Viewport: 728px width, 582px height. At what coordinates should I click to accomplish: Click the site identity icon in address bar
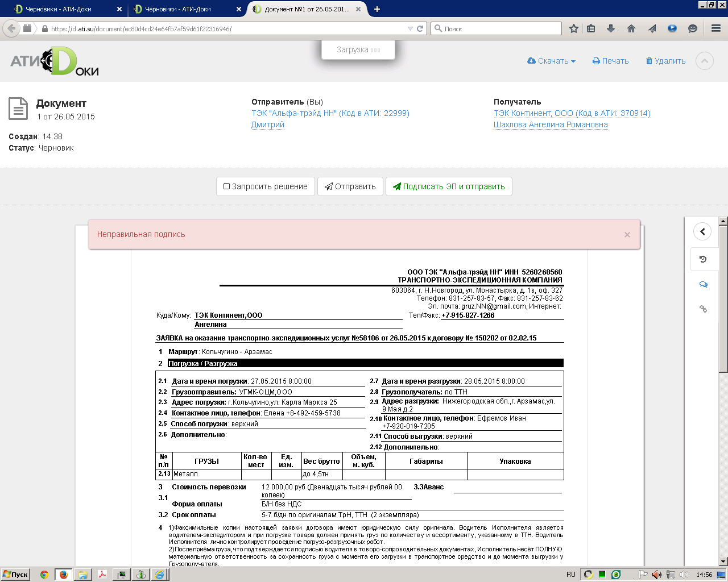coord(27,28)
